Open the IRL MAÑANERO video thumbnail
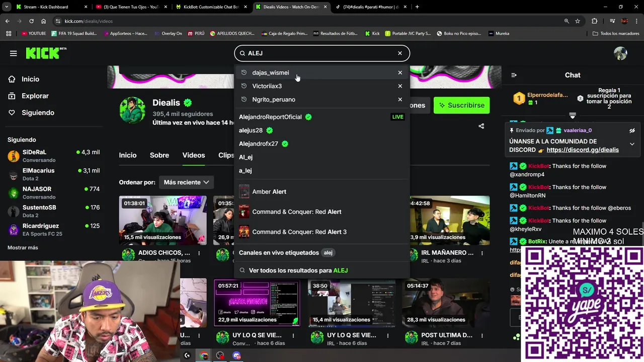The image size is (644, 362). click(449, 220)
